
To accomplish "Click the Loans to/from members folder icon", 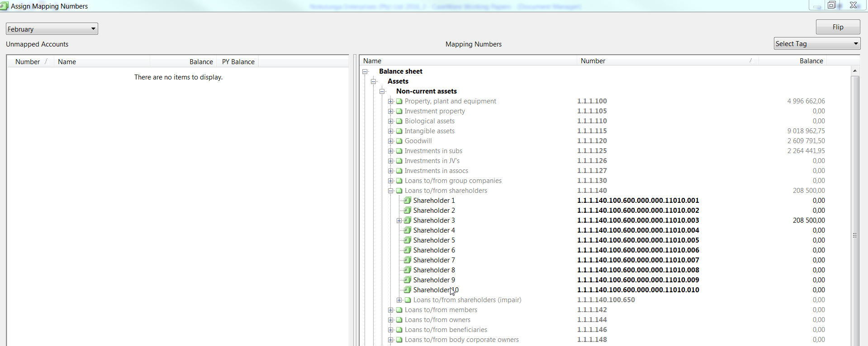I will tap(399, 310).
